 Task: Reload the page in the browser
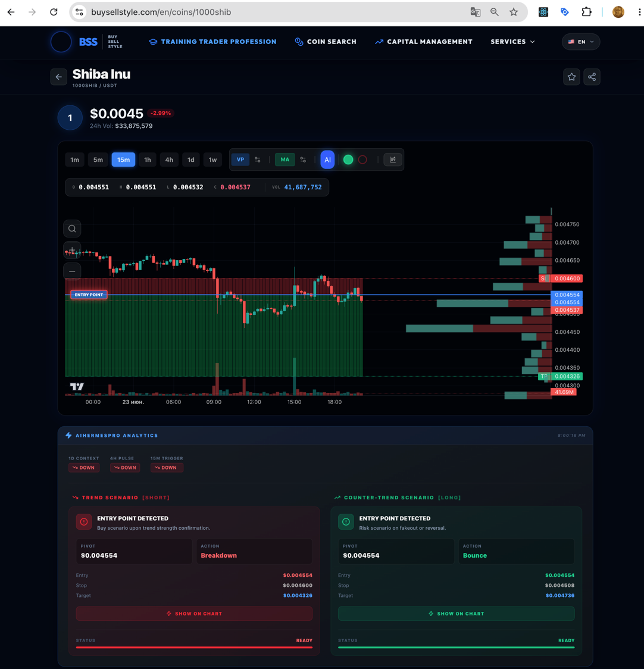coord(54,12)
